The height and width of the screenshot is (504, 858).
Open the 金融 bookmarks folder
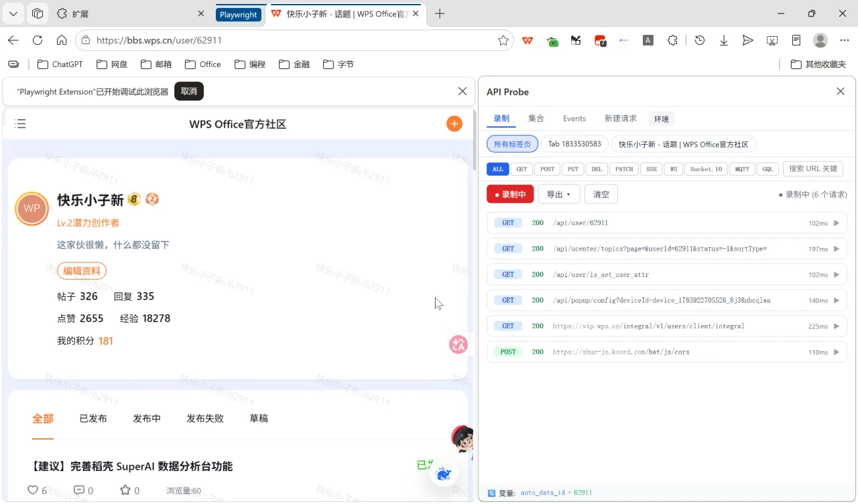pos(294,64)
